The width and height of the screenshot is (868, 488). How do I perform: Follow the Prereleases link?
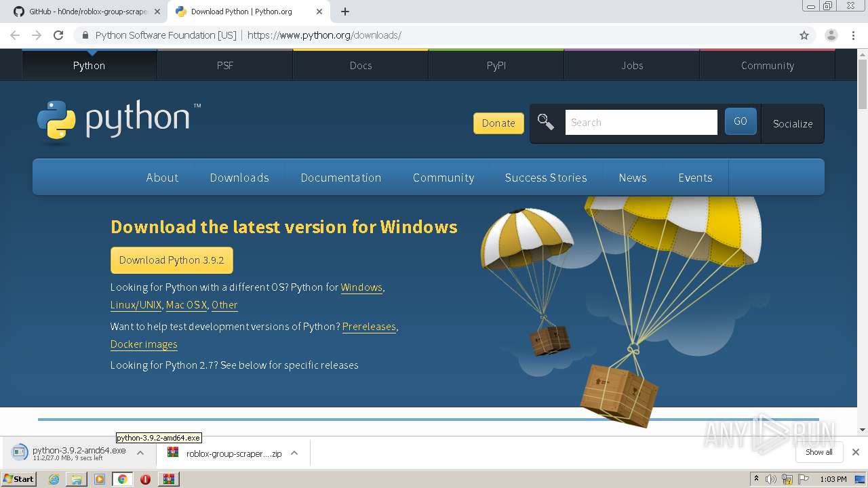pos(369,327)
